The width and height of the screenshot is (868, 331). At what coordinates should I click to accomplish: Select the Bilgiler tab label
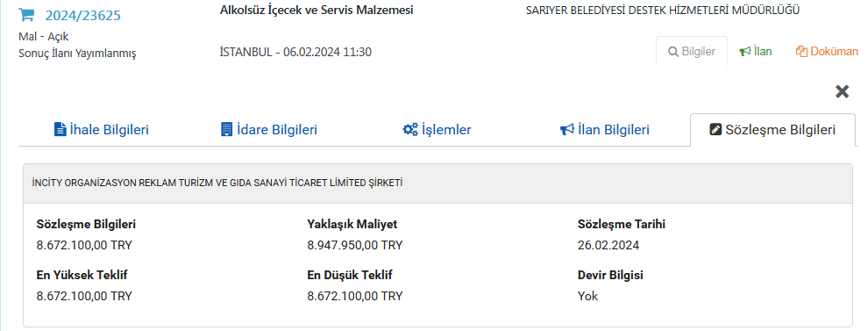point(699,52)
